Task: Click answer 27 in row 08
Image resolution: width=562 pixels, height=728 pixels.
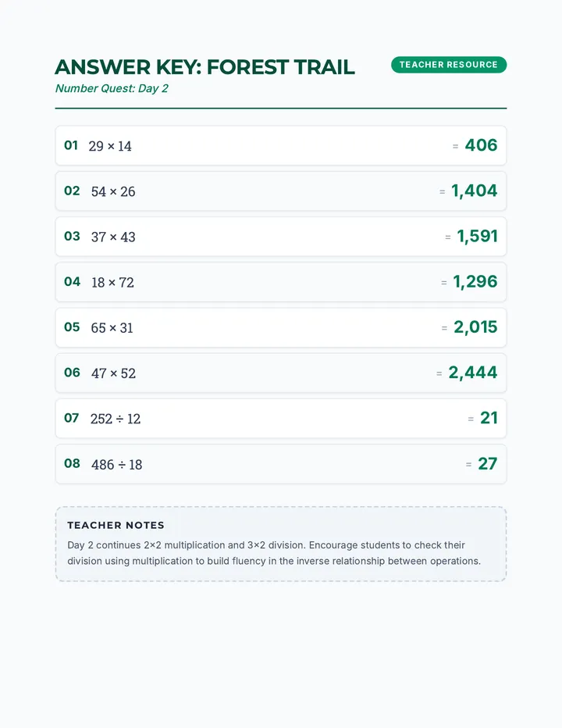Action: pos(488,464)
